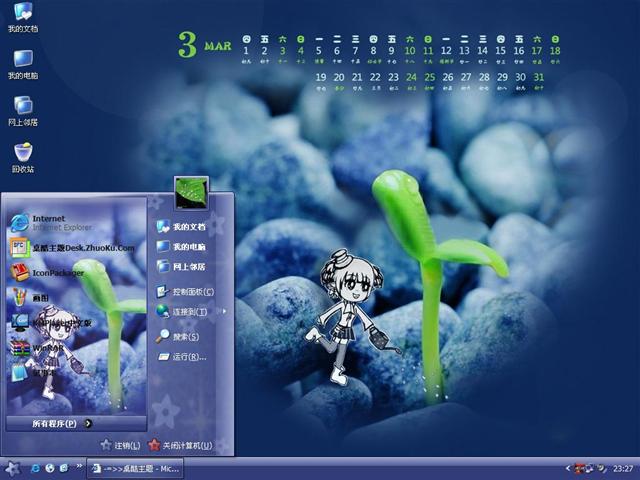Open the notepad entry below WinRAR

(33, 373)
